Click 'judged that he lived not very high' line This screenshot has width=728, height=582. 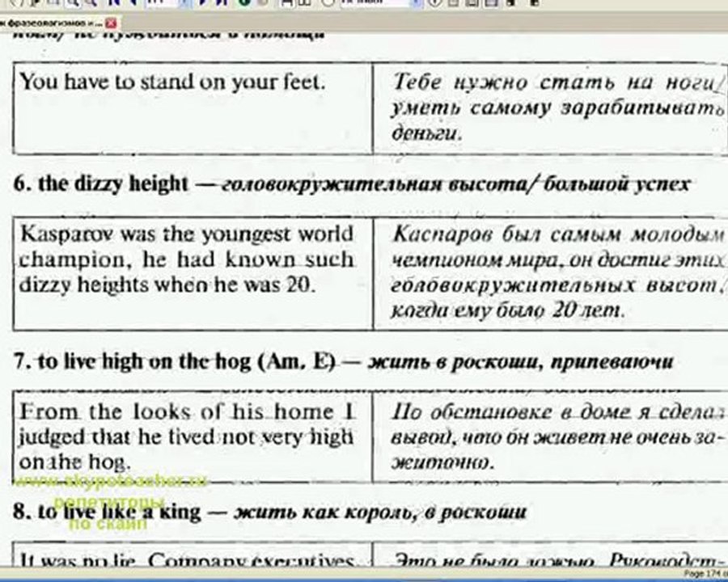click(186, 437)
